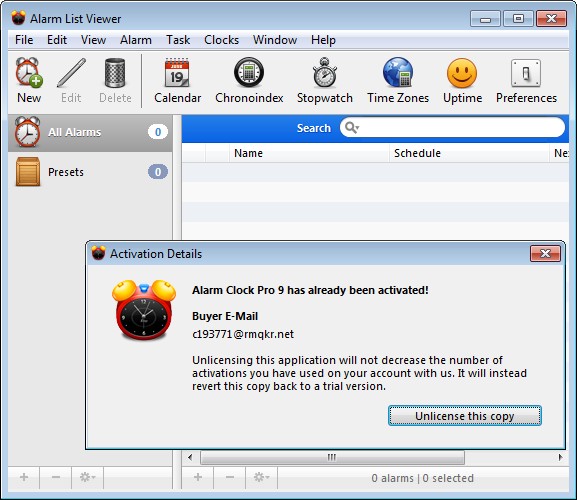This screenshot has width=577, height=500.
Task: Click the Alarm List Viewer title bar icon
Action: click(18, 18)
